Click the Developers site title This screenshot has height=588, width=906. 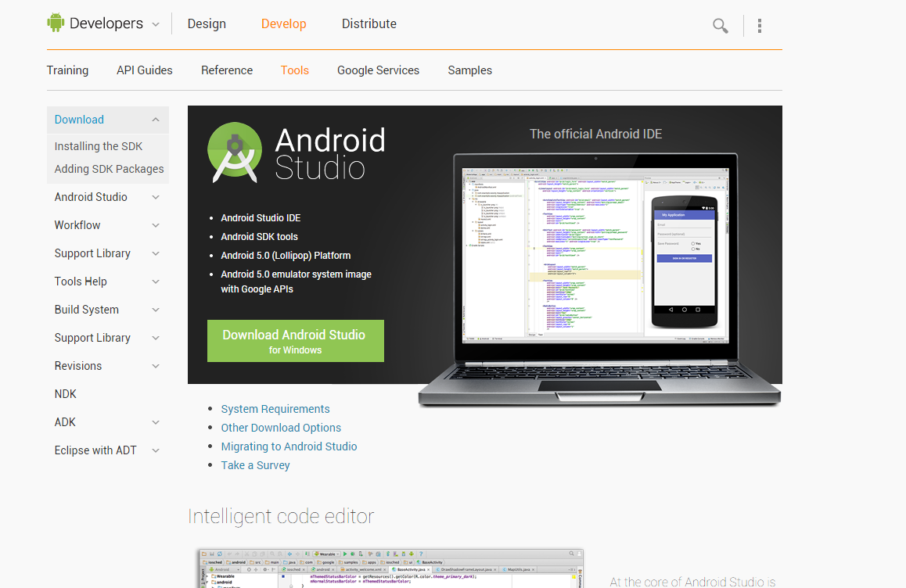(106, 23)
